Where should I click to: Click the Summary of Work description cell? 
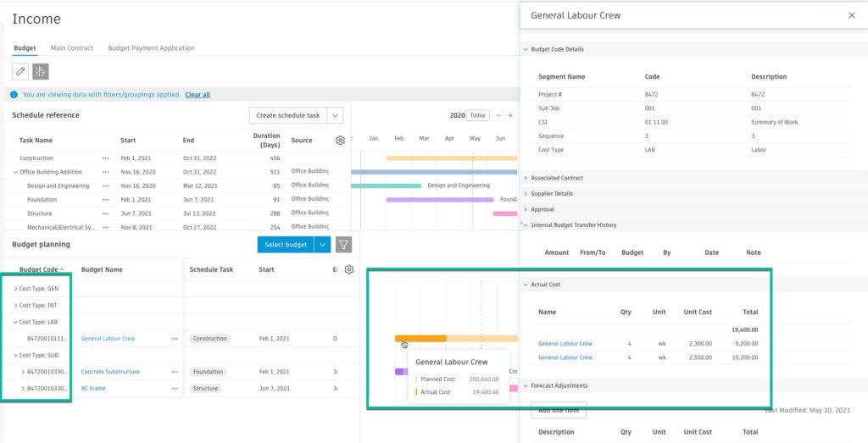click(775, 122)
